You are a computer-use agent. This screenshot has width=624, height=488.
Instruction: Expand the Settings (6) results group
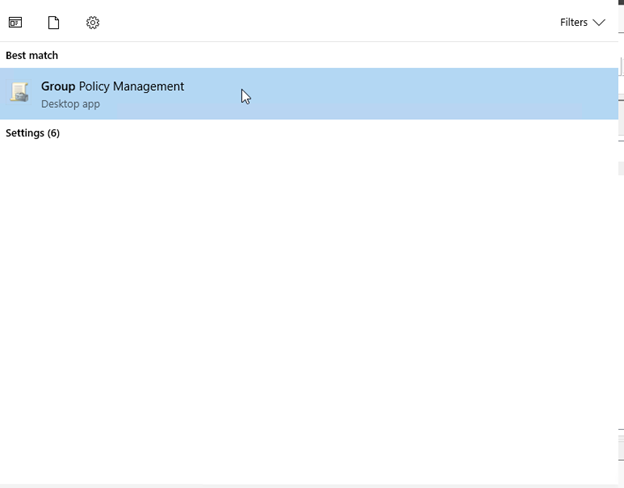[33, 133]
